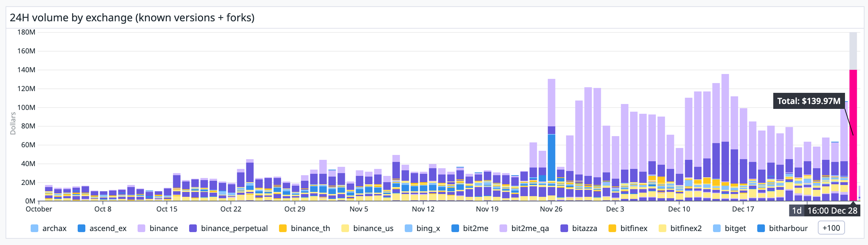
Task: Click the bitget legend swatch icon
Action: pyautogui.click(x=717, y=228)
